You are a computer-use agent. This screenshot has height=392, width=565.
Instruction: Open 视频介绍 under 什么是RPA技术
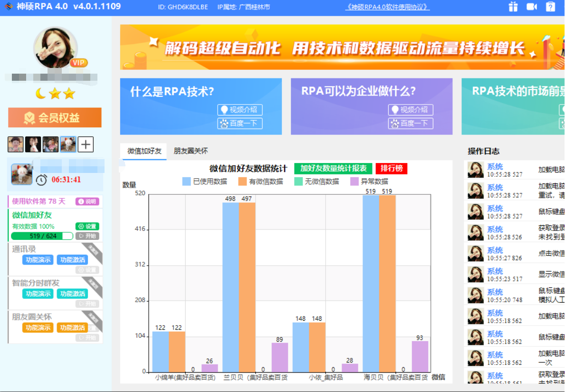(x=240, y=110)
